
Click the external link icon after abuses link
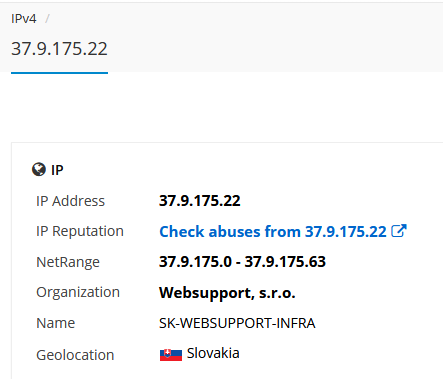(399, 231)
